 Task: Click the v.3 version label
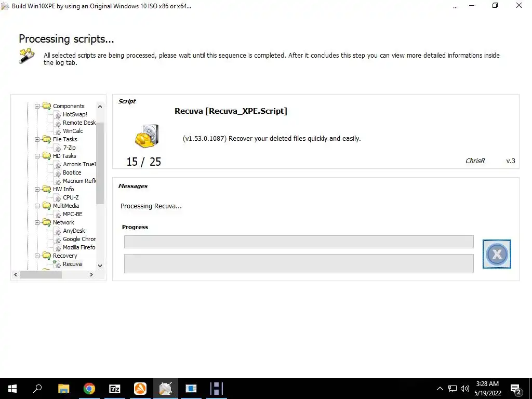(x=511, y=161)
